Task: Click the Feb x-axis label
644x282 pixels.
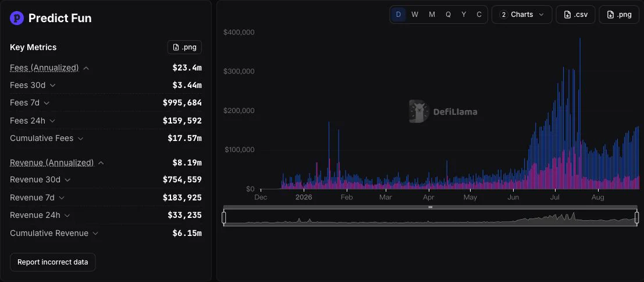Action: pyautogui.click(x=347, y=198)
